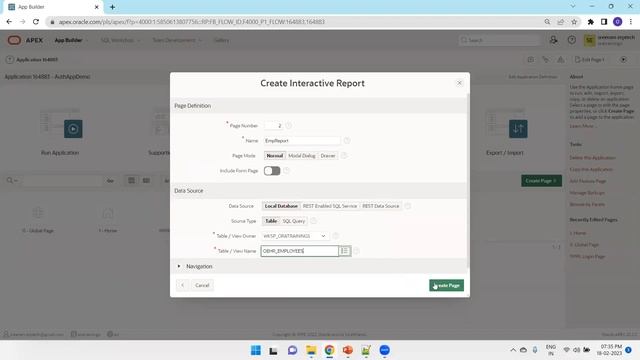Open help for Table / View Name
640x360 pixels.
pos(356,251)
